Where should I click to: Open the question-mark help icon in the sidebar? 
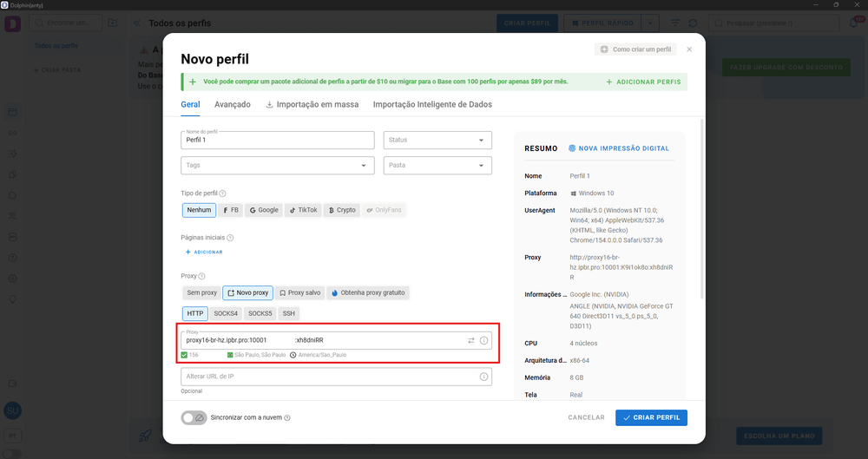(x=13, y=258)
